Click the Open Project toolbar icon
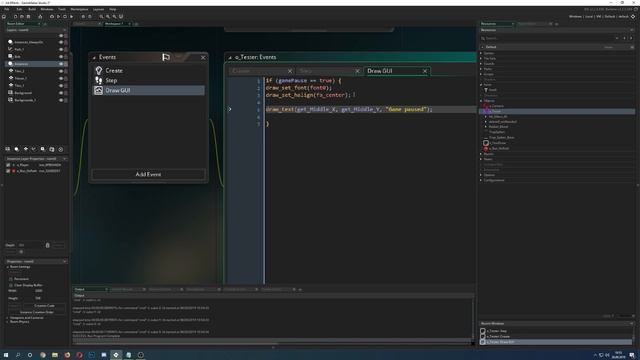Screen dimensions: 640x360 (x=22, y=17)
